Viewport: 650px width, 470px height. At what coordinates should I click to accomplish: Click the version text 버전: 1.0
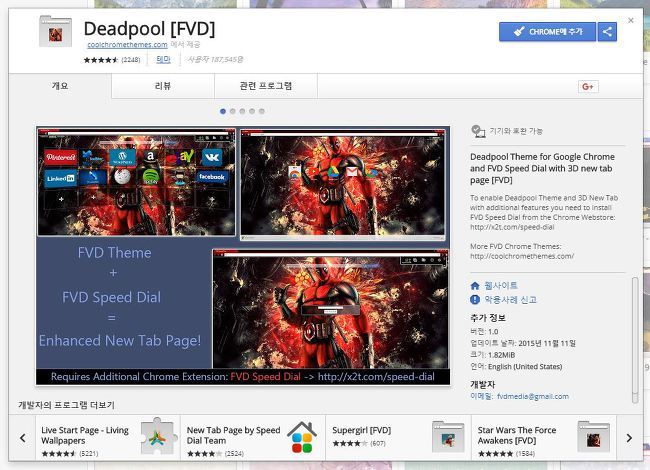[x=484, y=332]
